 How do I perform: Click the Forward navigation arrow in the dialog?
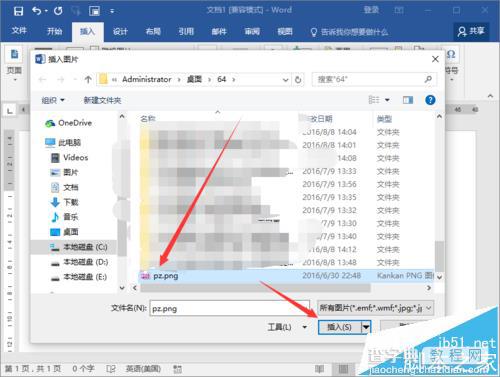(60, 80)
